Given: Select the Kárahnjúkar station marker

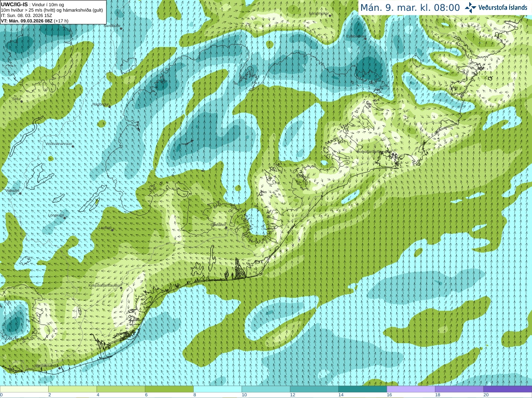Looking at the screenshot, I should 330,15.
